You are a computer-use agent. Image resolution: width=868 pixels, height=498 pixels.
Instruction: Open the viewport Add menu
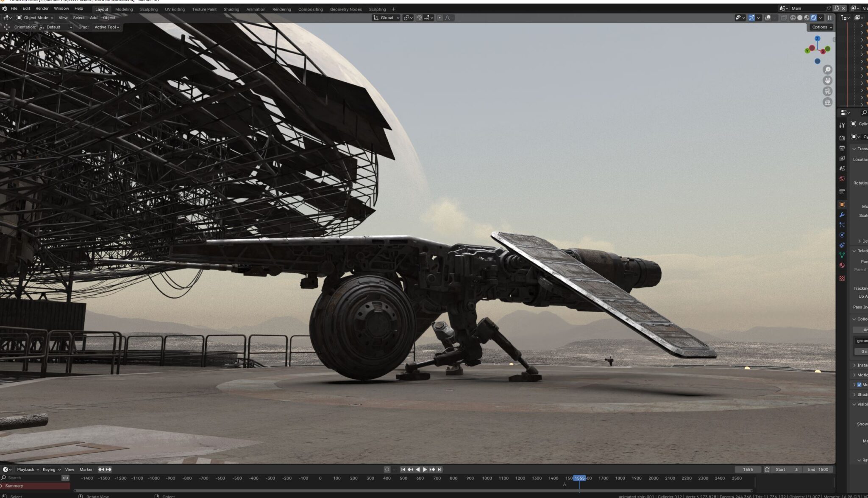pos(94,18)
